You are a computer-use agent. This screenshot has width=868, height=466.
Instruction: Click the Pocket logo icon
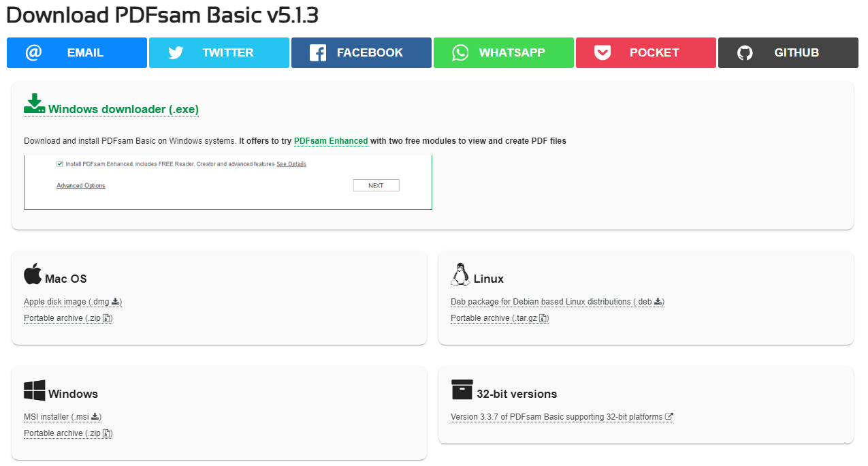point(602,52)
